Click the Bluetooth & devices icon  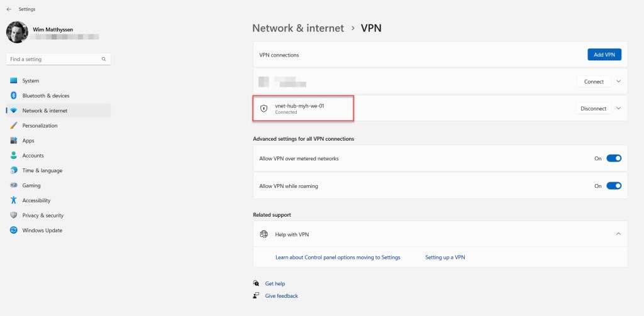point(13,95)
